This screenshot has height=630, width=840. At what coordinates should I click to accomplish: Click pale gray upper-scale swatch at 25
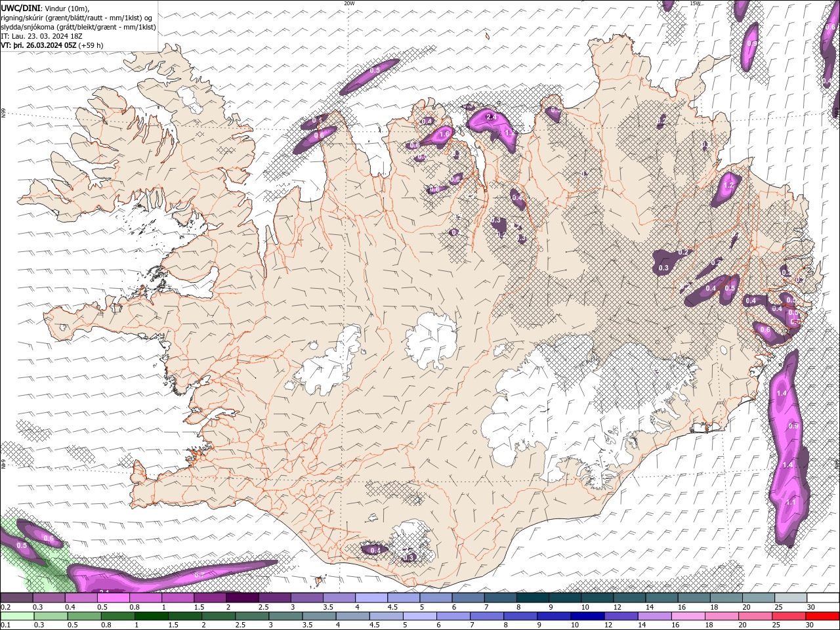790,598
